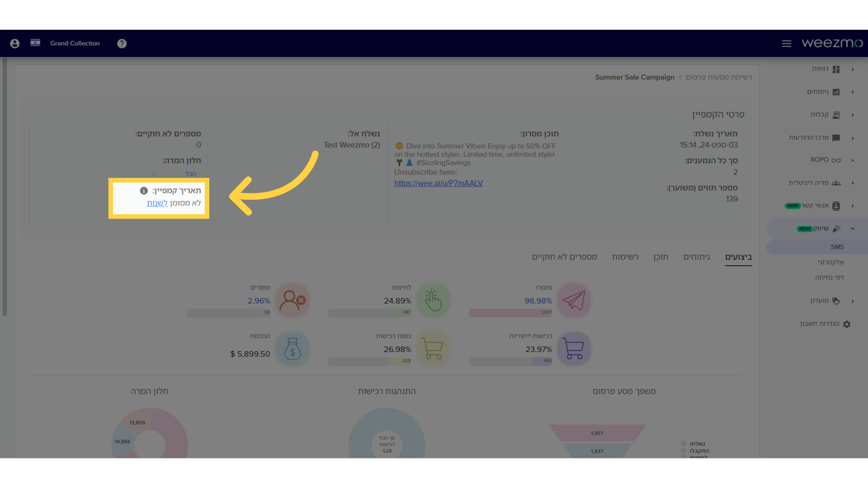The height and width of the screenshot is (488, 868).
Task: Click the לשנות link for campaign date
Action: tap(157, 203)
